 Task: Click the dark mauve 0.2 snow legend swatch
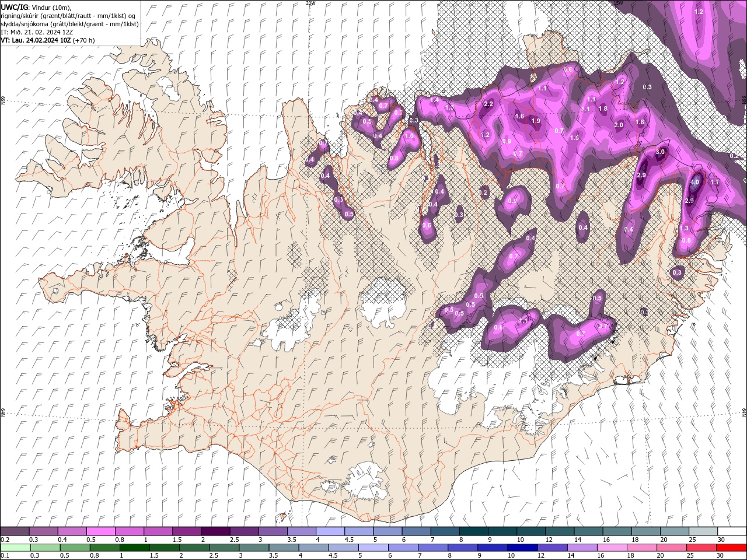coord(15,531)
